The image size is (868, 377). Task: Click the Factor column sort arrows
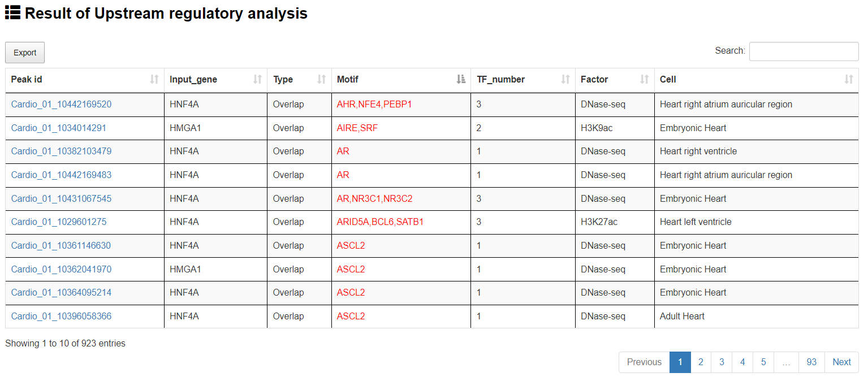click(644, 80)
